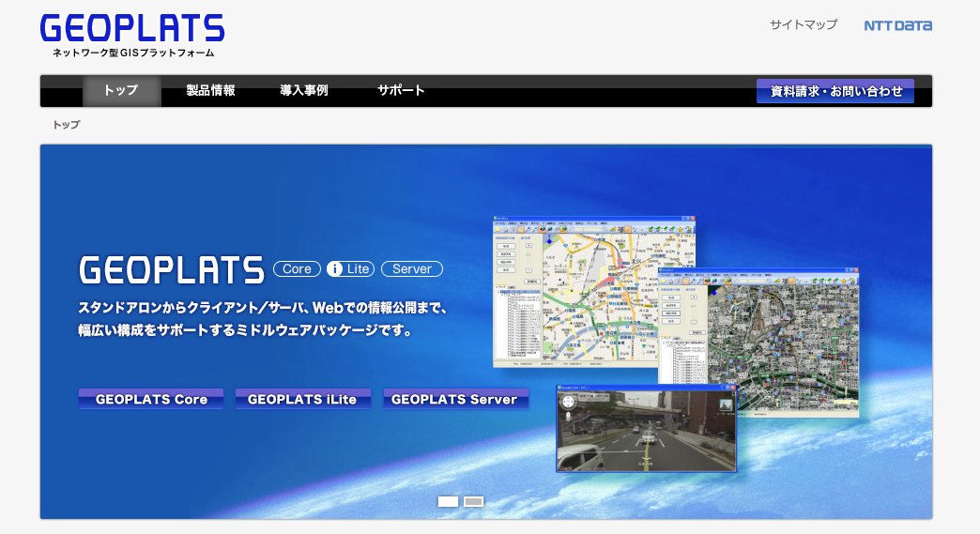This screenshot has height=534, width=980.
Task: Open the サイトマップ link
Action: [804, 24]
